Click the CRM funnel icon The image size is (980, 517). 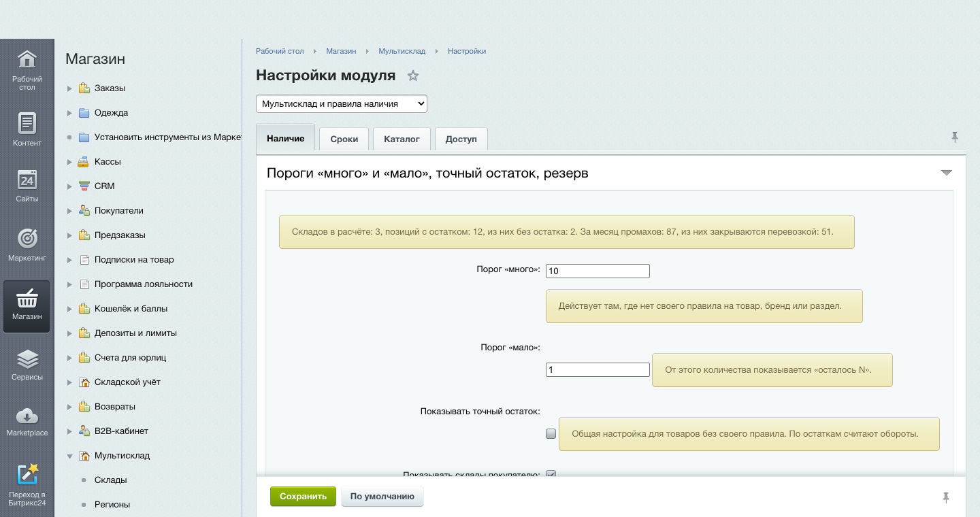[x=84, y=186]
